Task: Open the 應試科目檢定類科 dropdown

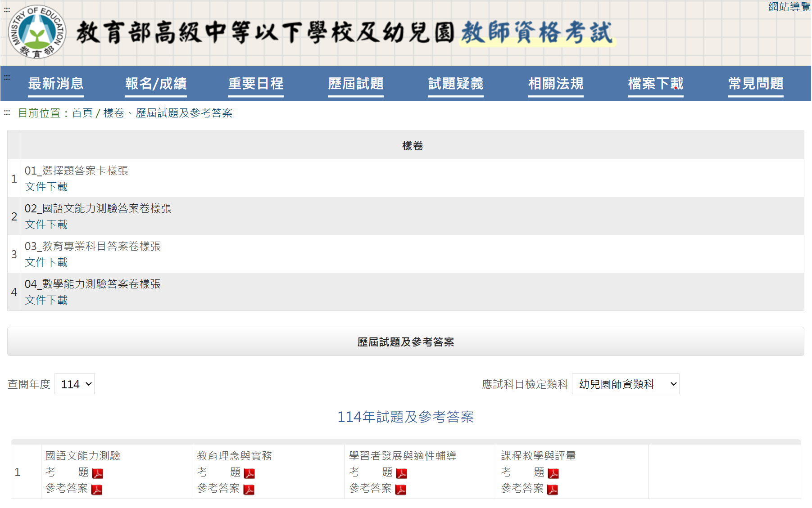Action: [625, 384]
